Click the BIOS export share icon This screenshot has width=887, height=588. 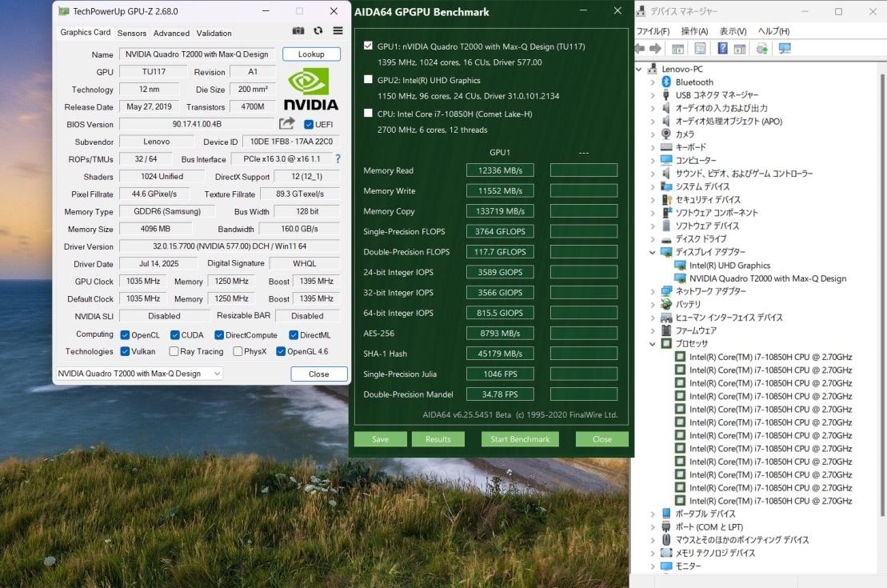pos(286,124)
